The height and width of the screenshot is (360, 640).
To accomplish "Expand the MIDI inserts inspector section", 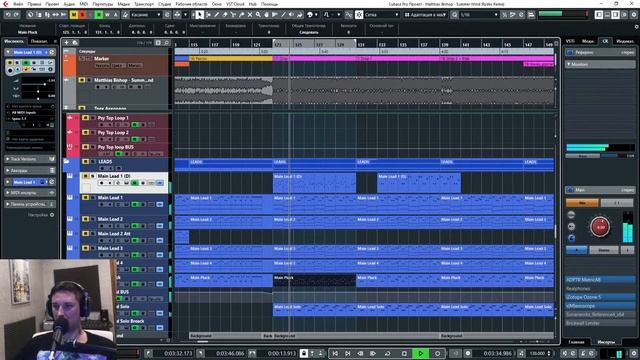I will tap(30, 193).
